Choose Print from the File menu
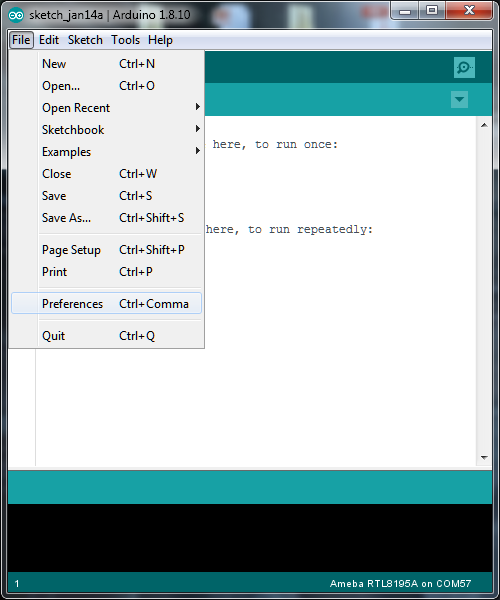This screenshot has height=600, width=500. 106,272
